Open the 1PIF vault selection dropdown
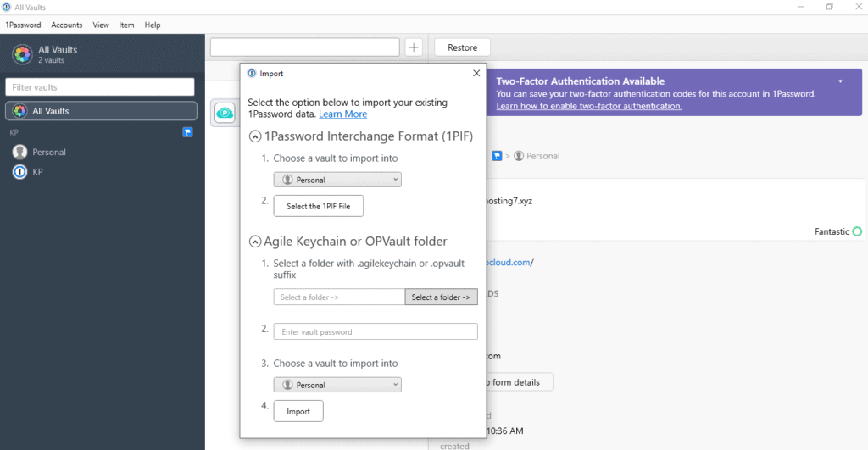 click(x=337, y=180)
